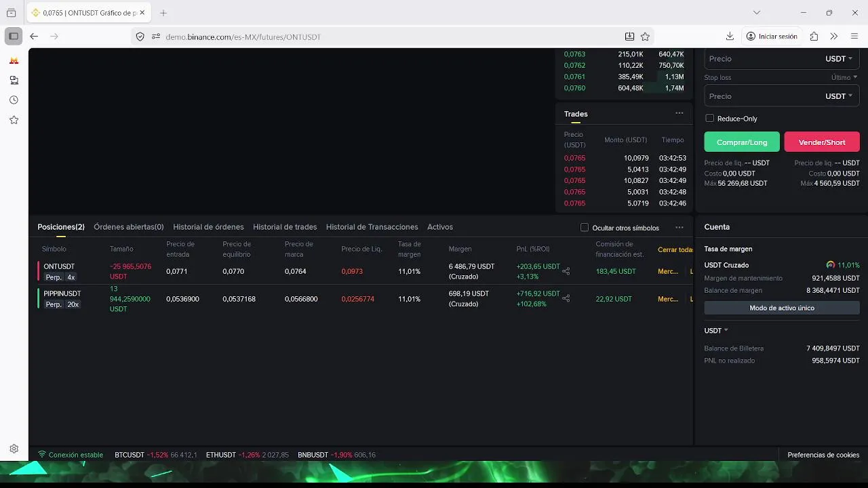
Task: Open the extensions puzzle icon
Action: (x=814, y=36)
